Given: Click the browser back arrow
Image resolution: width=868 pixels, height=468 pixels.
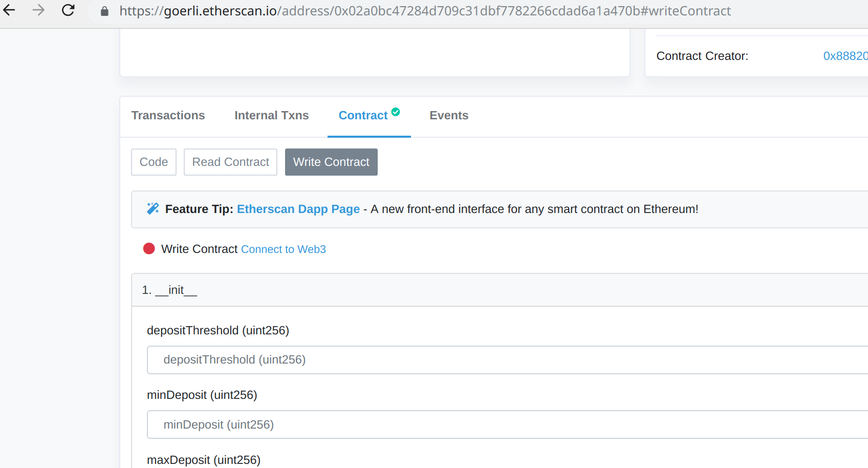Looking at the screenshot, I should pos(9,10).
